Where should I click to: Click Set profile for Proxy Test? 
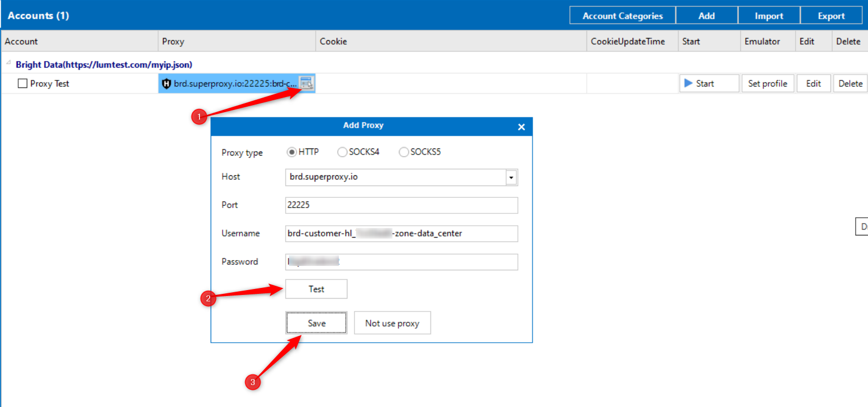(767, 84)
